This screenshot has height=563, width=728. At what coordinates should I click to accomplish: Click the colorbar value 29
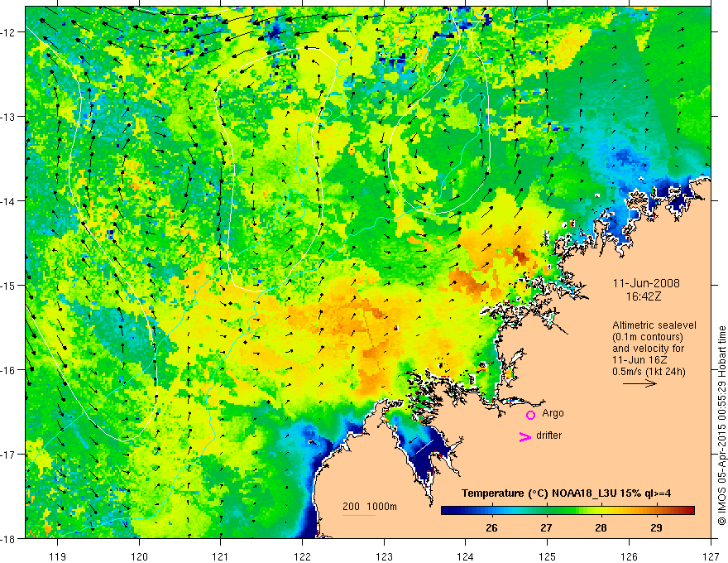click(656, 527)
